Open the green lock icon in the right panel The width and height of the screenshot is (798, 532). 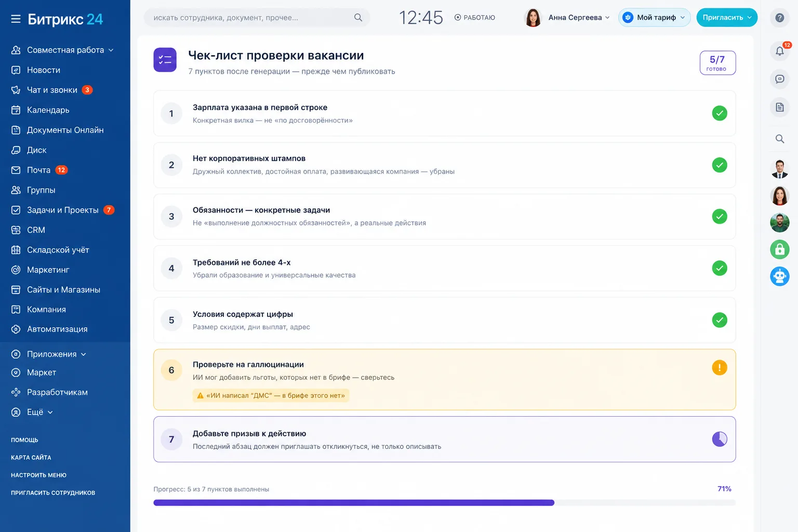779,249
